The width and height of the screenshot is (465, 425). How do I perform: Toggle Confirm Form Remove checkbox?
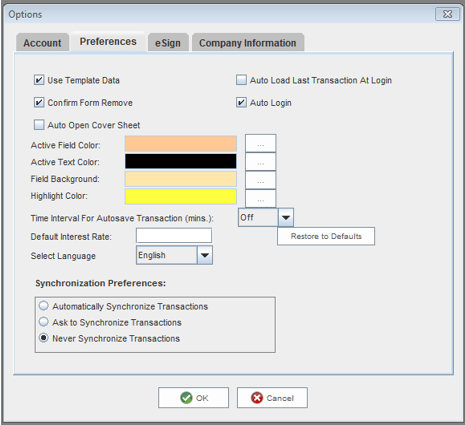[x=39, y=102]
